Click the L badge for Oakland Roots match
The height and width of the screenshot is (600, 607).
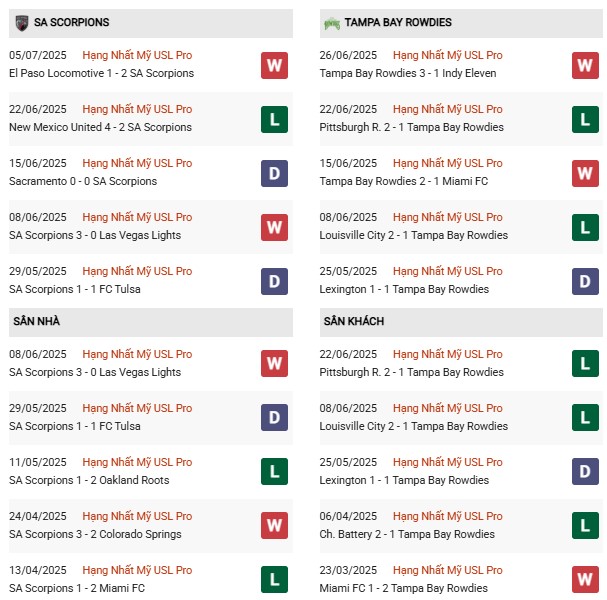(275, 472)
